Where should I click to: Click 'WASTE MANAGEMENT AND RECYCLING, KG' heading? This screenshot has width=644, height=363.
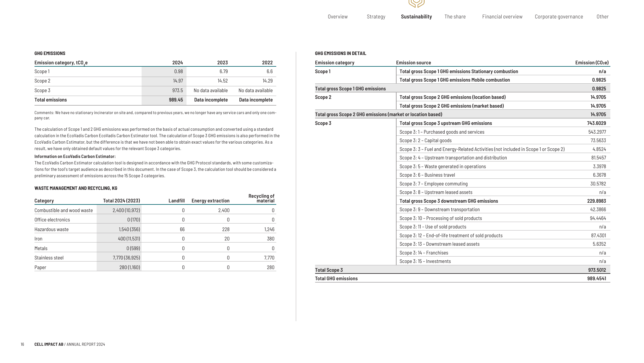(76, 188)
